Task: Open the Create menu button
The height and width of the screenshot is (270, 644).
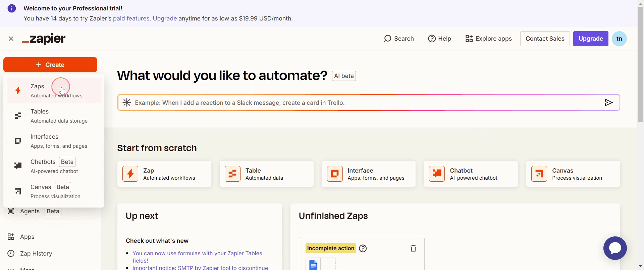Action: [x=50, y=64]
